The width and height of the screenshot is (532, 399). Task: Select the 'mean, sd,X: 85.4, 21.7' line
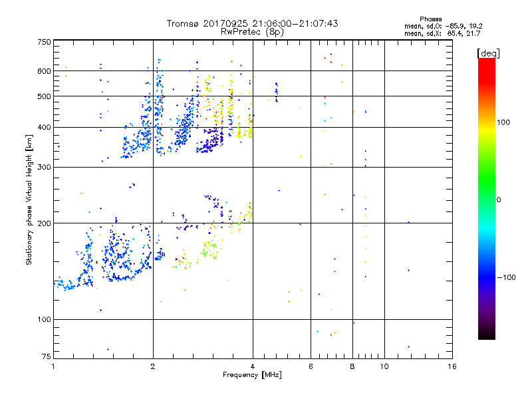click(x=442, y=34)
